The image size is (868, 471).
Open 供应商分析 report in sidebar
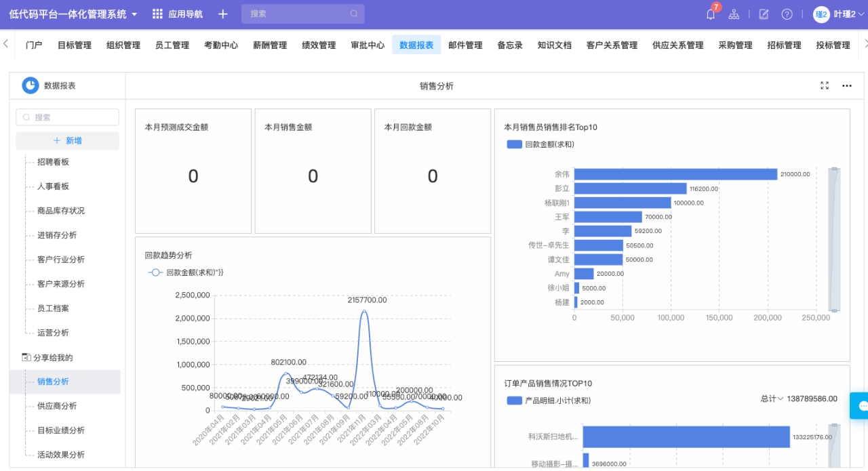(57, 406)
